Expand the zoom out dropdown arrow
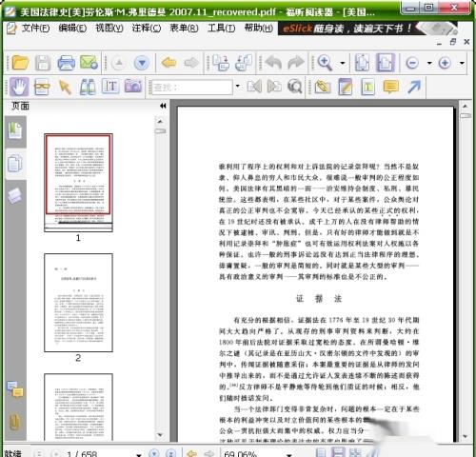The width and height of the screenshot is (476, 457). click(429, 63)
